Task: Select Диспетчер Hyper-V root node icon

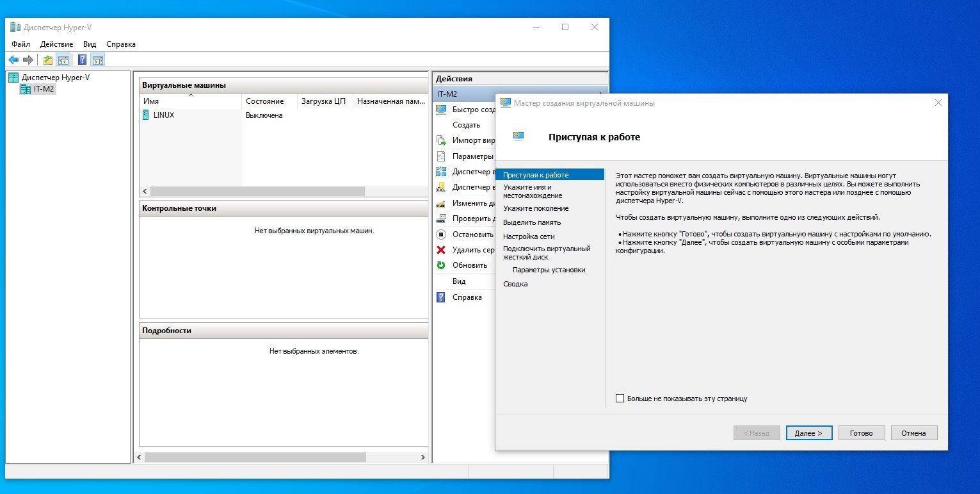Action: tap(13, 78)
